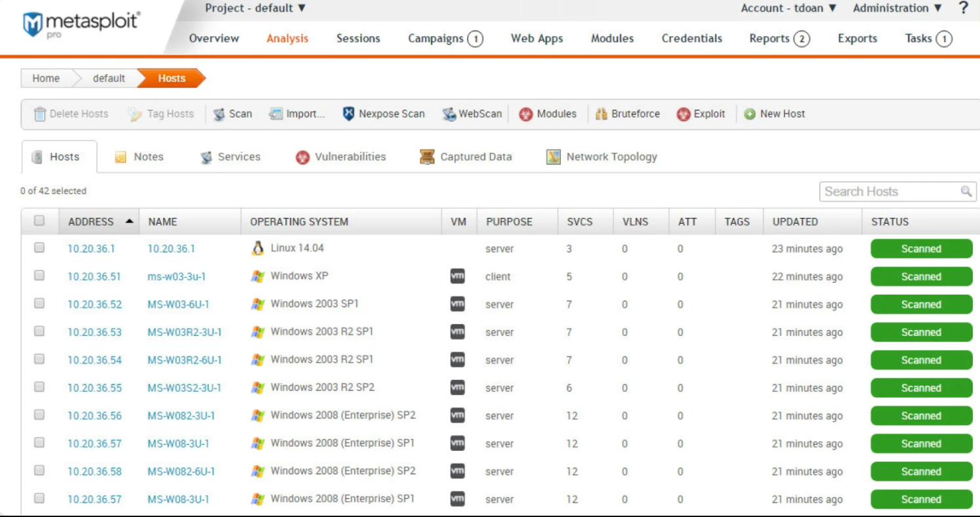Go to the Web Apps menu
The image size is (980, 517).
537,39
